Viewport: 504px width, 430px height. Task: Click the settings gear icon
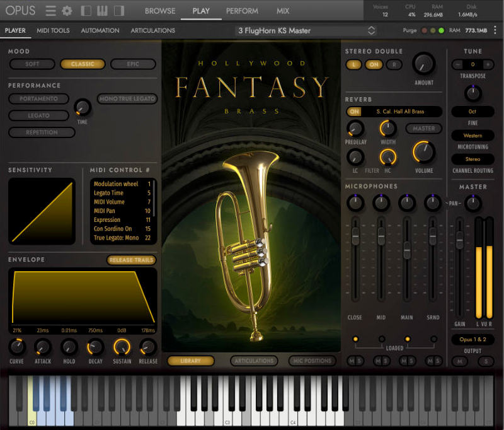coord(67,10)
